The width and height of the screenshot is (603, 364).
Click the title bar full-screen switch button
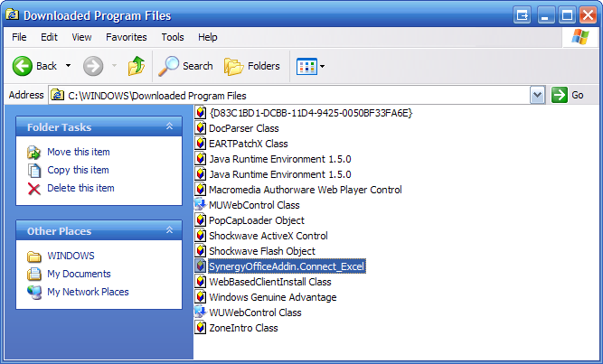coord(522,15)
